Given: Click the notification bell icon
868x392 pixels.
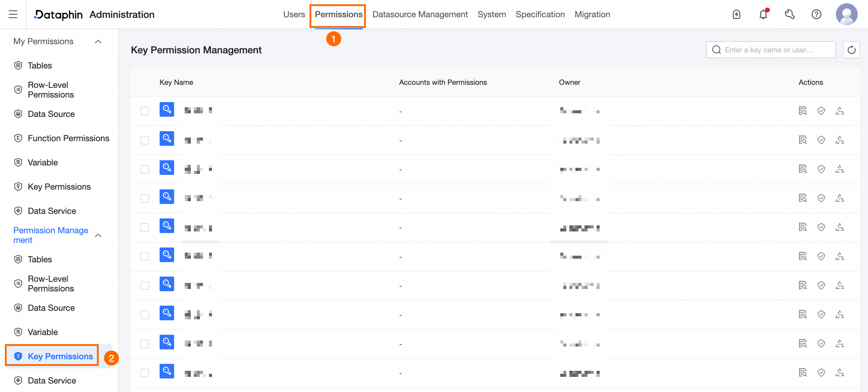Looking at the screenshot, I should pos(763,15).
